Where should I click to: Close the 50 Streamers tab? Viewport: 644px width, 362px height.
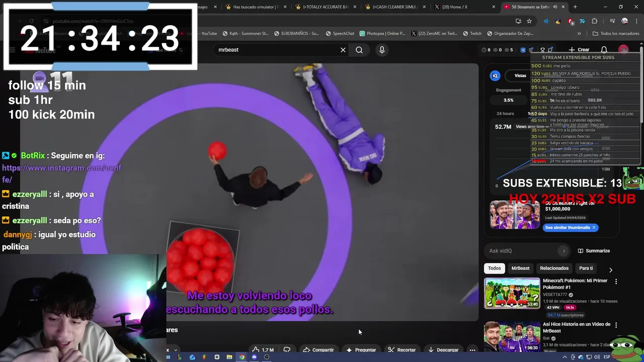[x=563, y=7]
